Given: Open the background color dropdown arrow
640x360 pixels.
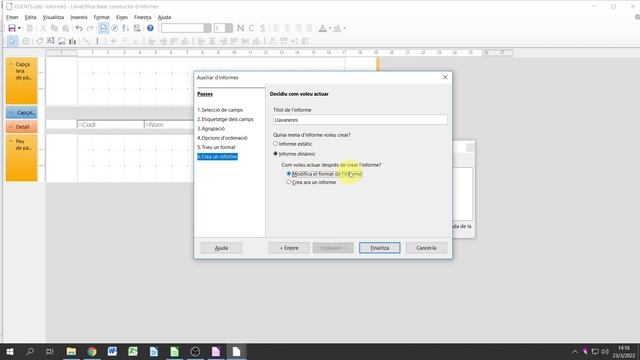Looking at the screenshot, I should (344, 28).
